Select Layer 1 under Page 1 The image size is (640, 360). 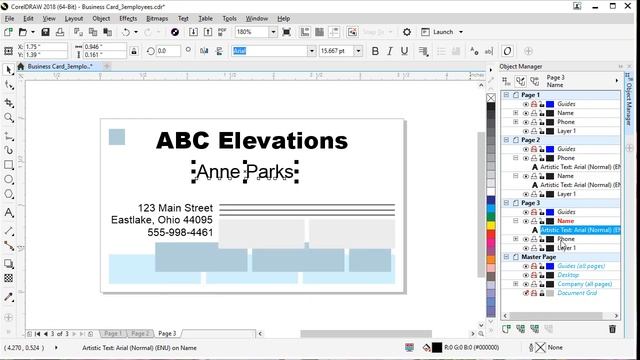[x=567, y=131]
